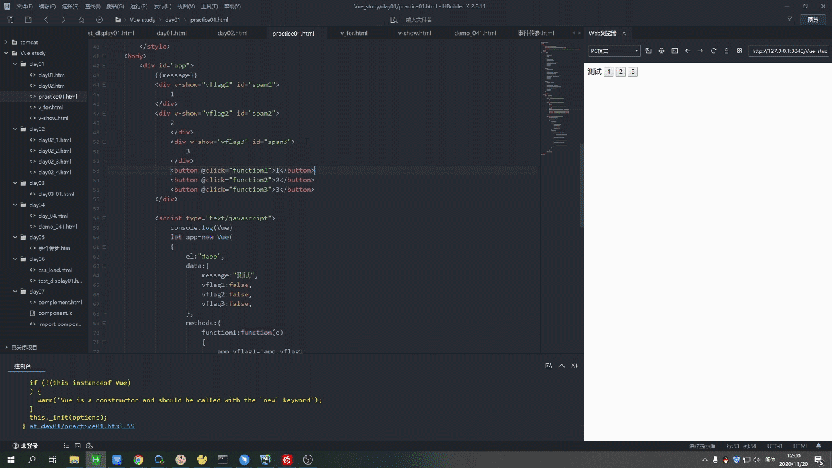The height and width of the screenshot is (468, 832).
Task: Click the third icon after the PC mode dropdown
Action: [674, 51]
